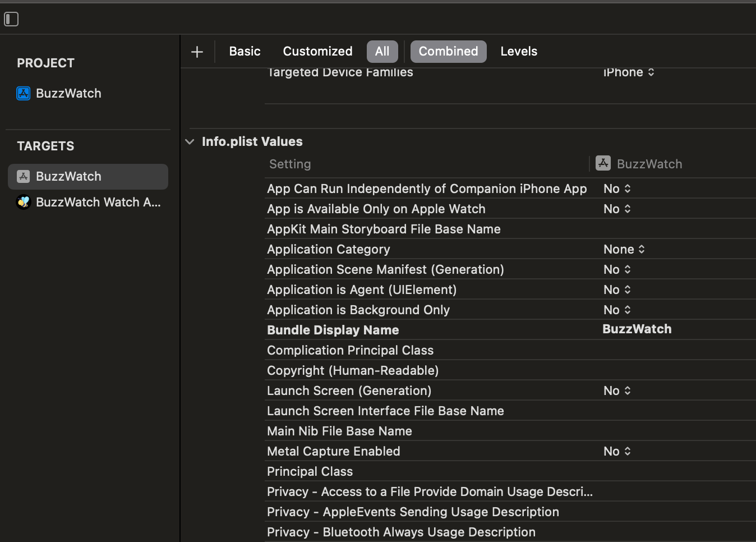Select the All filter tab
This screenshot has width=756, height=542.
click(x=382, y=51)
